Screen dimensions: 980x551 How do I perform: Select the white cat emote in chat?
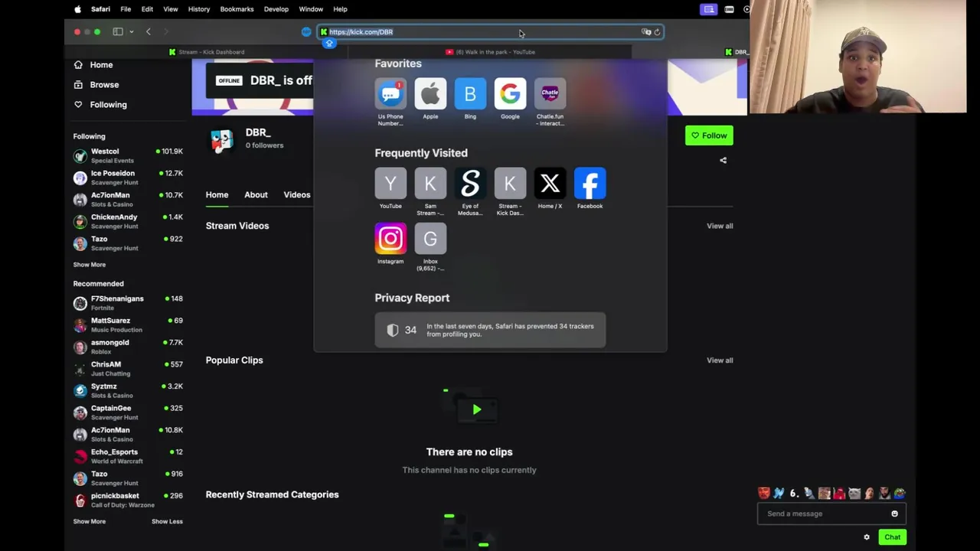click(x=854, y=494)
